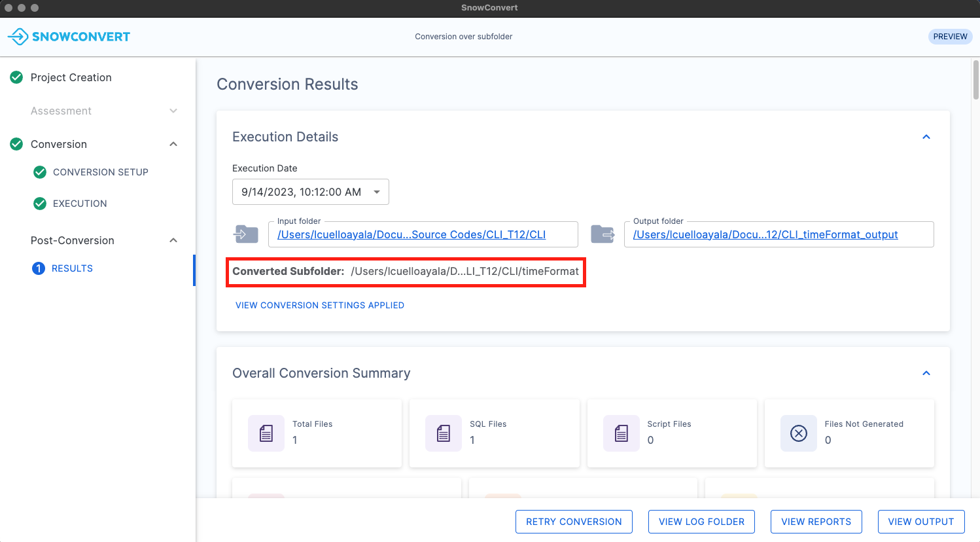Open View Conversion Settings Applied link
Viewport: 980px width, 542px height.
[319, 305]
